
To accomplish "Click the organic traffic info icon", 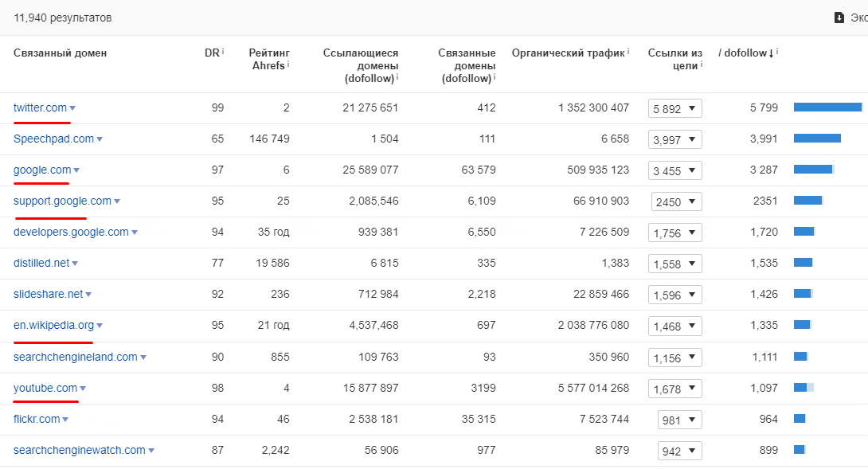I will pos(628,52).
